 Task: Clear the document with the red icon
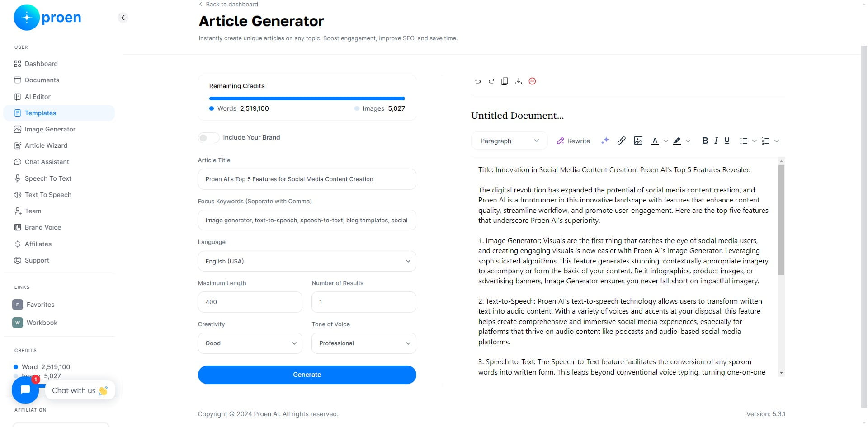[x=532, y=81]
